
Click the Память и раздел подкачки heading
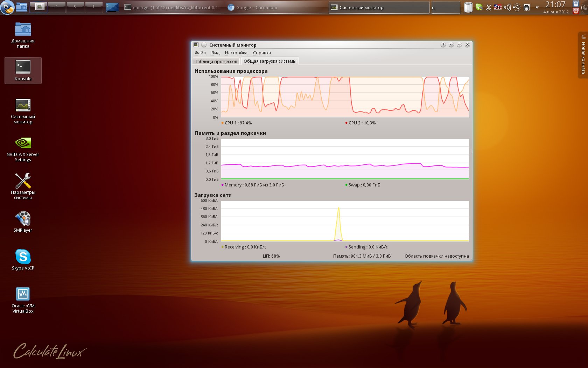[230, 133]
